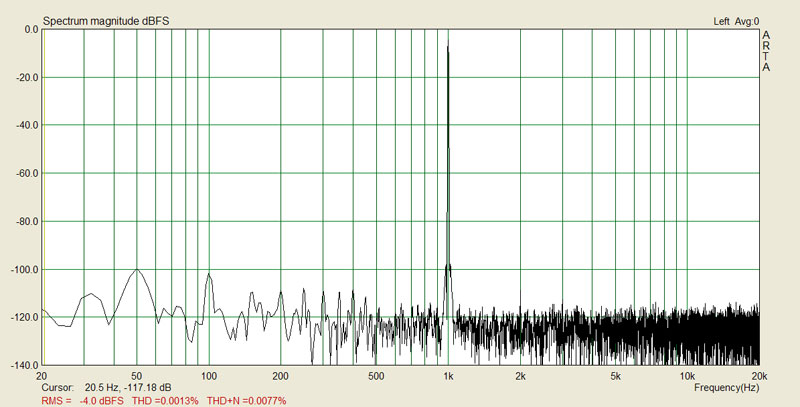Click the 0.0 dB y-axis label
Image resolution: width=800 pixels, height=407 pixels.
click(x=31, y=30)
